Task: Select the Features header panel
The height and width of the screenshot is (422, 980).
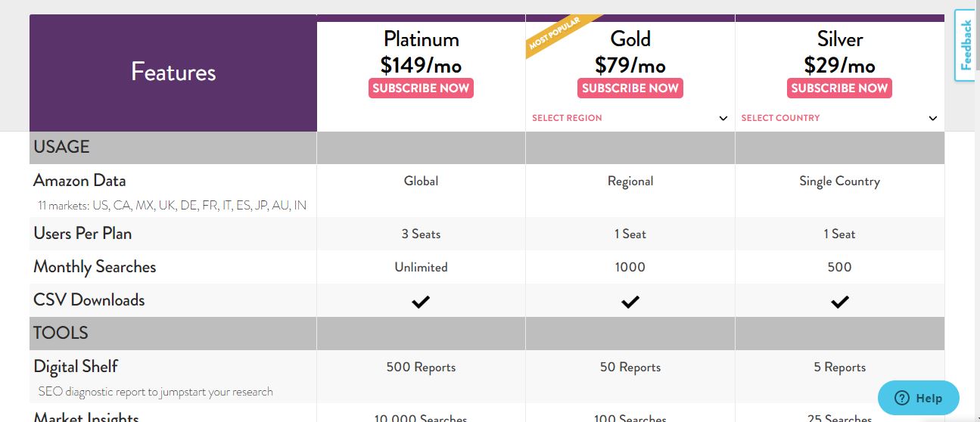Action: coord(173,73)
